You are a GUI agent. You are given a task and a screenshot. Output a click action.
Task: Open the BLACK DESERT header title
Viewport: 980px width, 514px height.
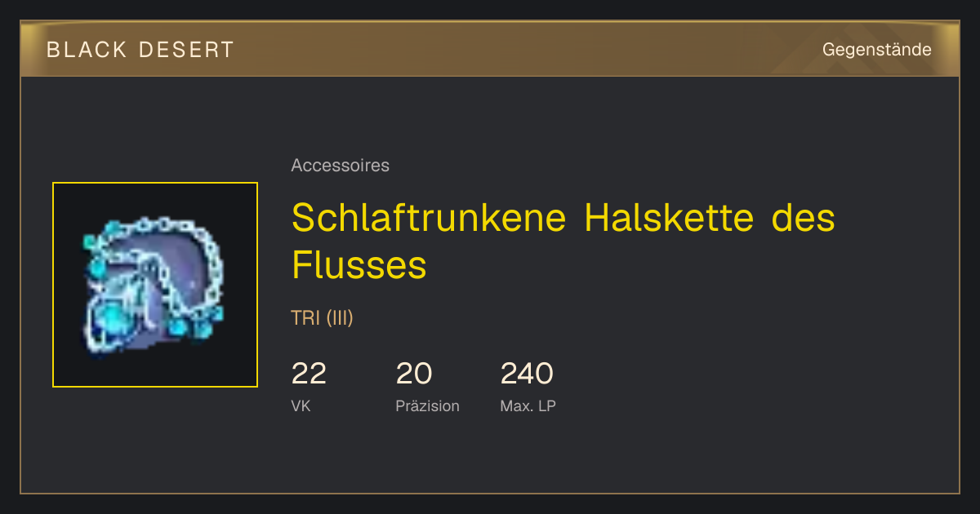(x=140, y=50)
